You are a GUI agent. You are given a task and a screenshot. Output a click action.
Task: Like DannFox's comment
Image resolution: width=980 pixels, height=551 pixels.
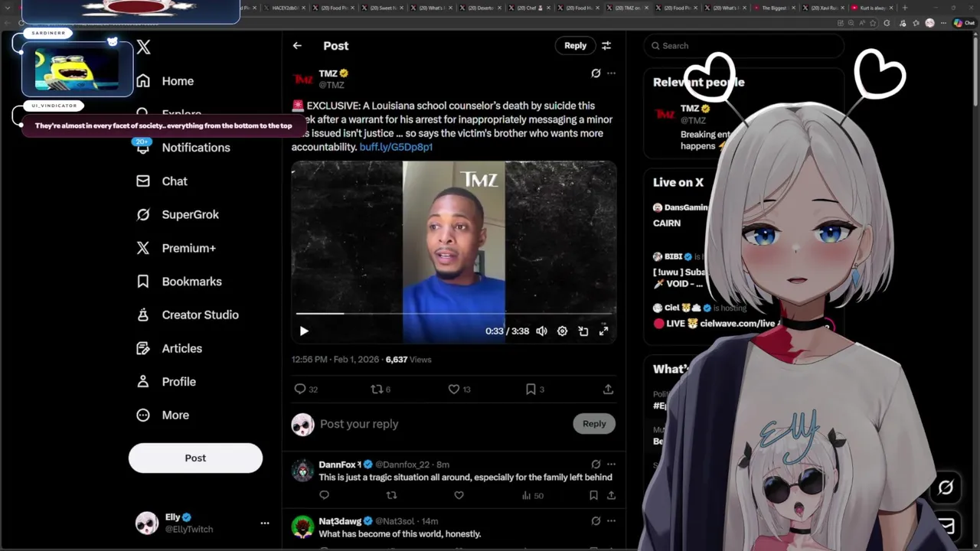pos(459,496)
